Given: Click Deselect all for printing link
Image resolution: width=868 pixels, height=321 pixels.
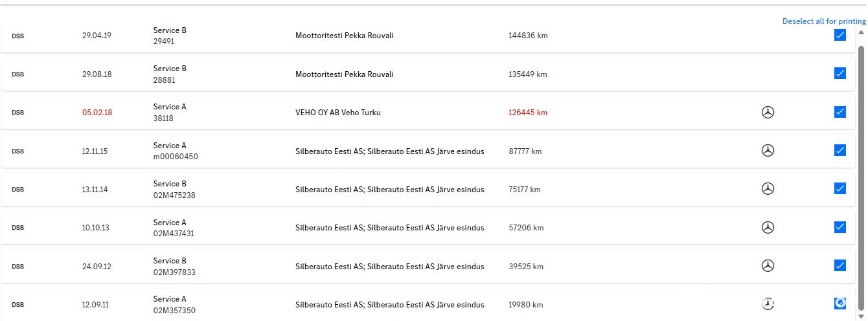Looking at the screenshot, I should [x=824, y=21].
